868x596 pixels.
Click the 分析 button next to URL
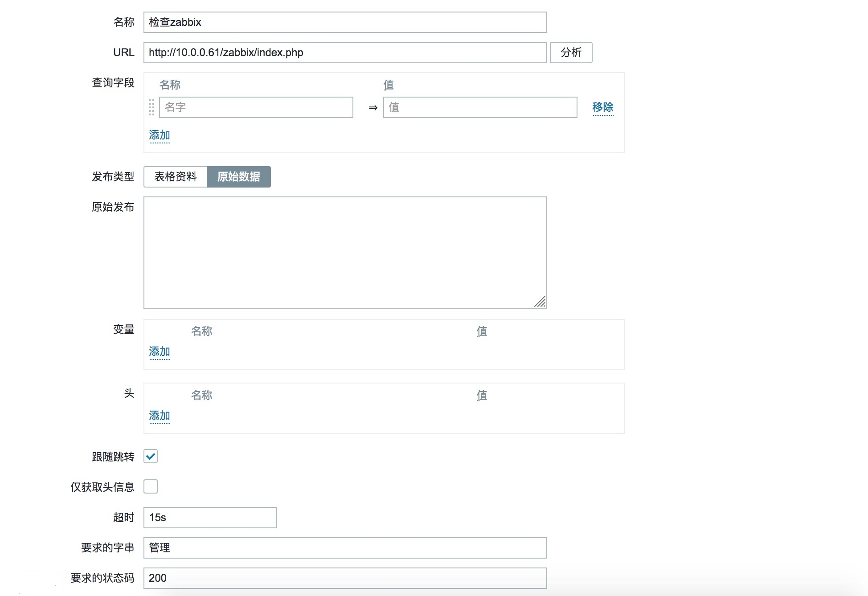coord(571,53)
